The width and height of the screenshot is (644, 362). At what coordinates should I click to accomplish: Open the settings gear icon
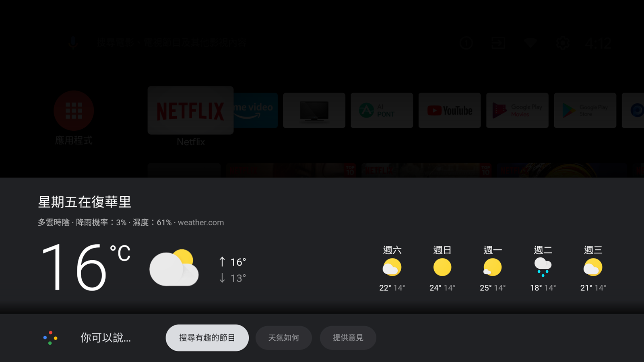[562, 43]
